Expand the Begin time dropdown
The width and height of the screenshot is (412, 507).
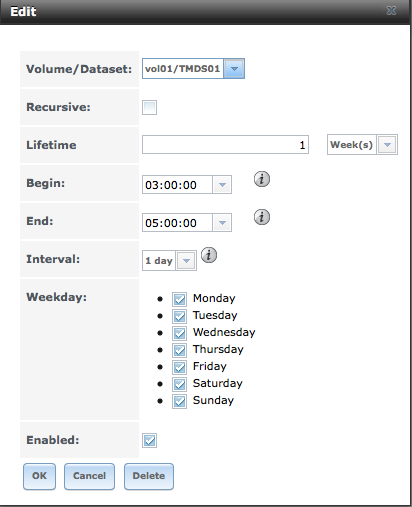[222, 185]
